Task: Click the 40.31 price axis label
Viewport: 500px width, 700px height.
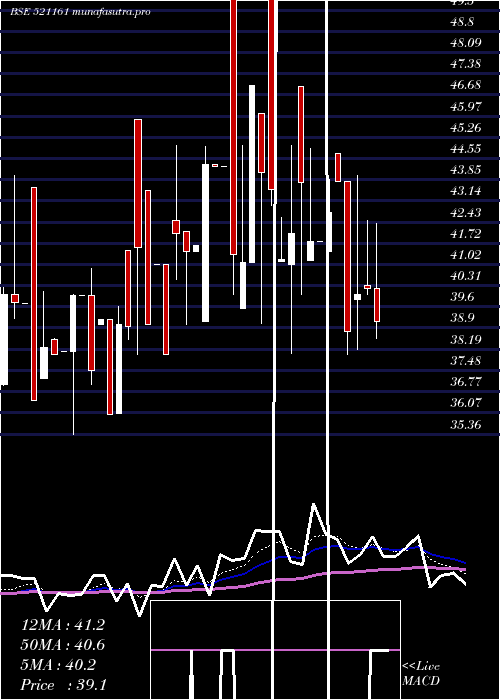Action: tap(466, 276)
